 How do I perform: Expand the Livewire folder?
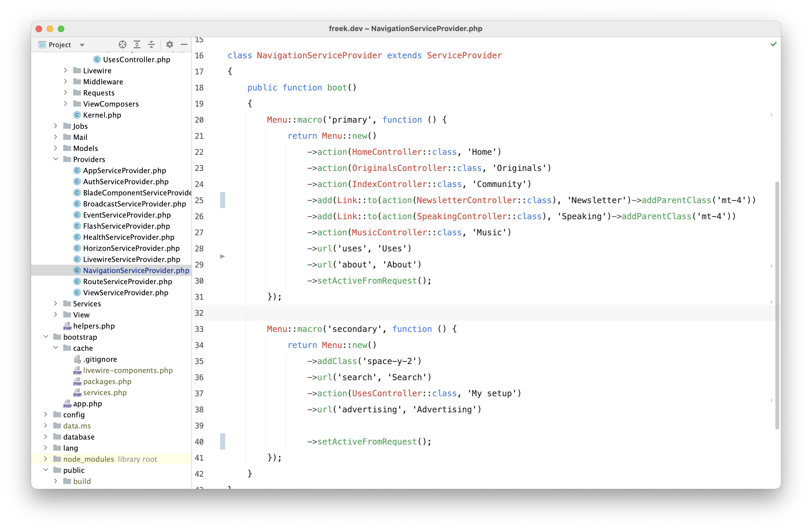pos(65,70)
